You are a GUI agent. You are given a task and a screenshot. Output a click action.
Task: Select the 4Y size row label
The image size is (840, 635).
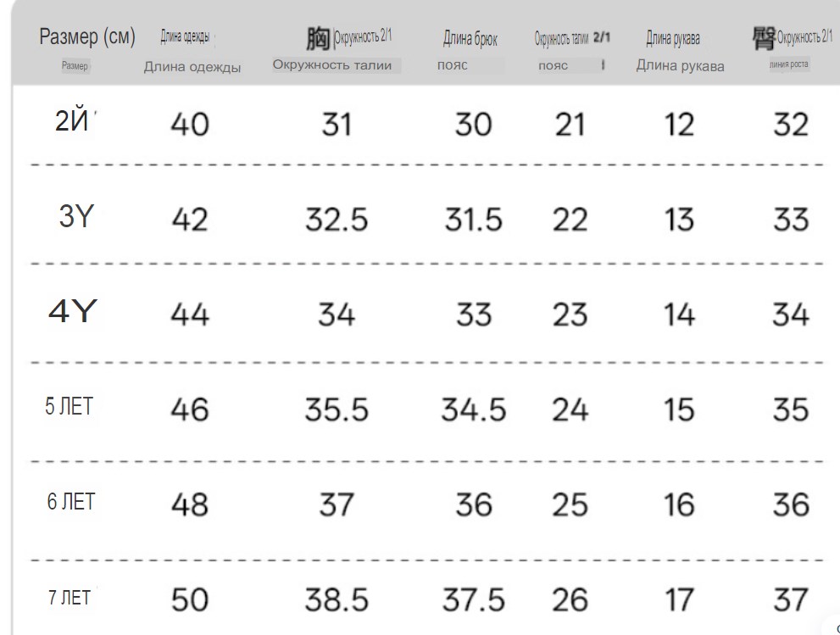click(x=72, y=311)
